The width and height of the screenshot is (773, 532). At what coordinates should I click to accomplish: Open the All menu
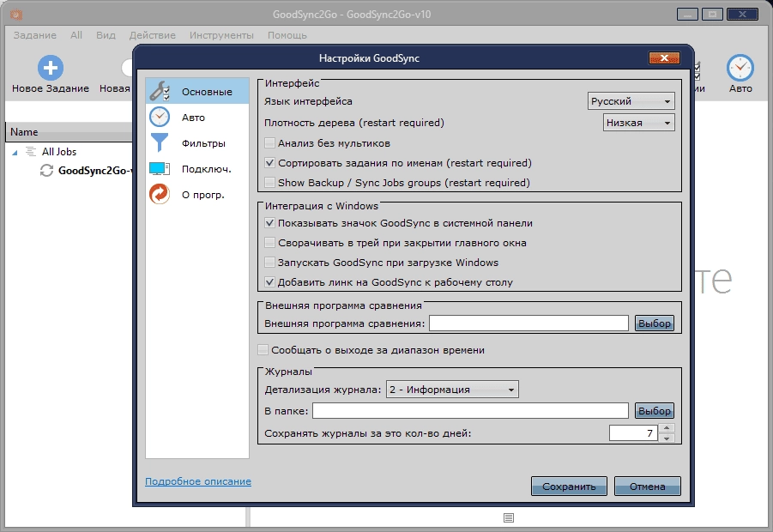[x=75, y=35]
